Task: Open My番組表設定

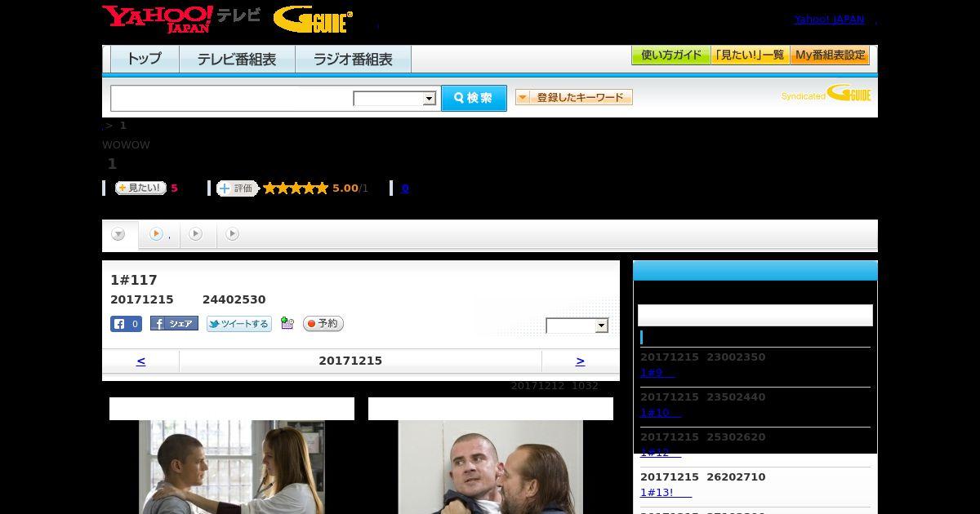Action: coord(830,55)
